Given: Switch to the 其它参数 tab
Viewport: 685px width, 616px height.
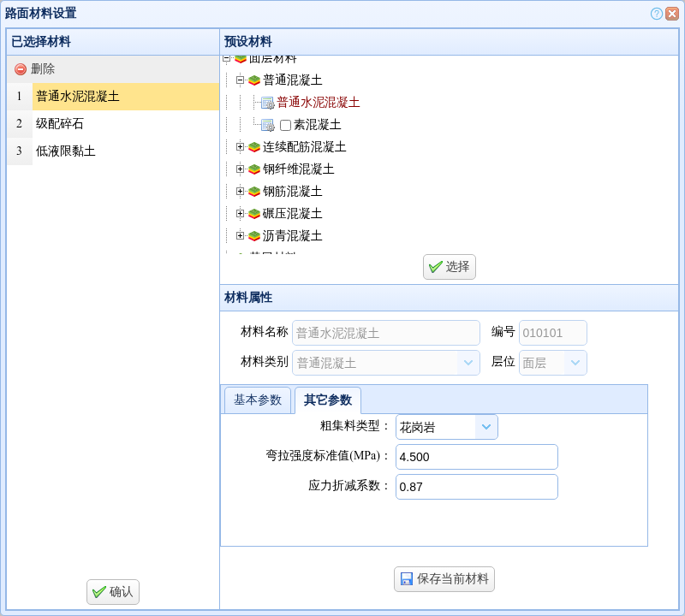Looking at the screenshot, I should coord(328,400).
